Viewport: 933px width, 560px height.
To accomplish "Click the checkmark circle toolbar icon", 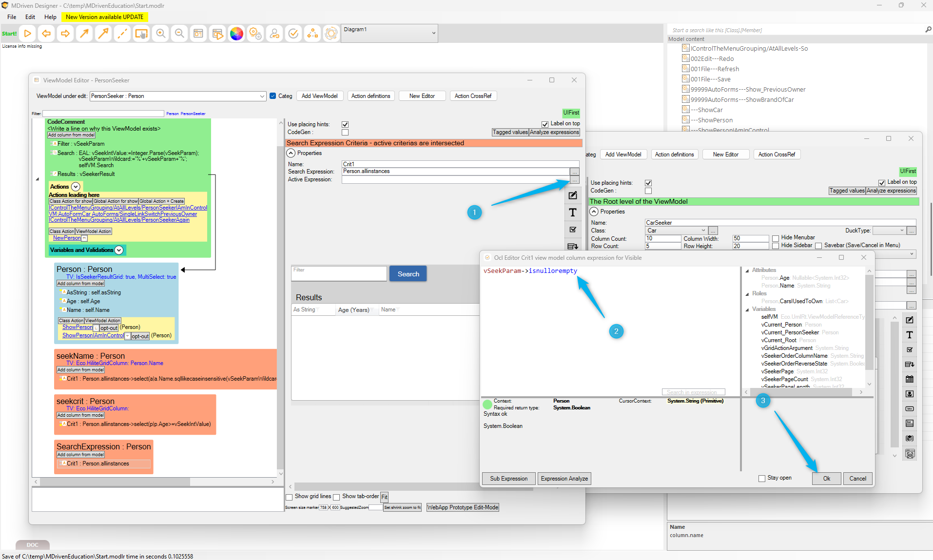I will pyautogui.click(x=293, y=34).
